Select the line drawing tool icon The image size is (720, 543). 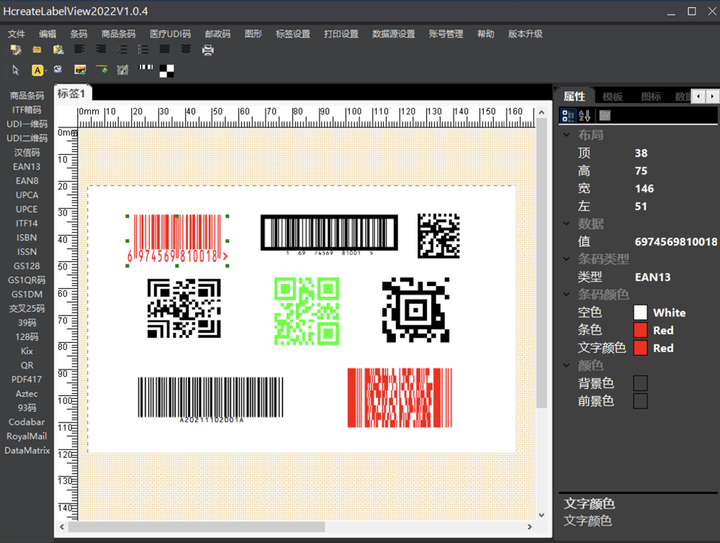pos(101,69)
